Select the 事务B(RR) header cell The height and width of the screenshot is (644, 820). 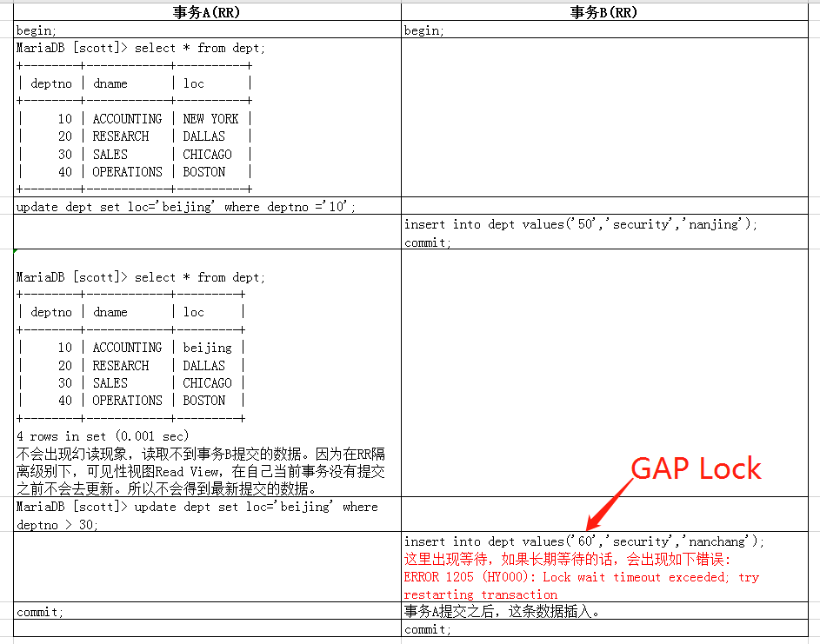(604, 12)
